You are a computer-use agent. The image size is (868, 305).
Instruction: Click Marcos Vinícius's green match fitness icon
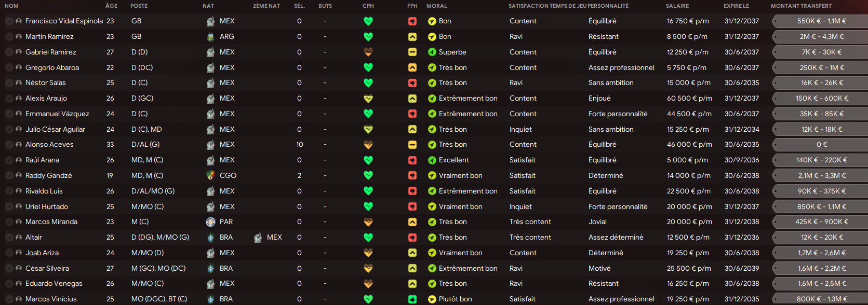tap(412, 299)
